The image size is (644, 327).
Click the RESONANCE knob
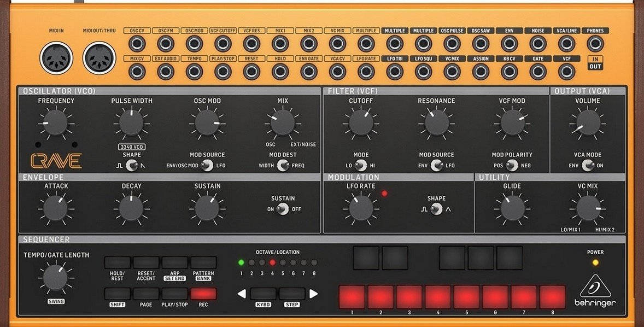tap(436, 122)
